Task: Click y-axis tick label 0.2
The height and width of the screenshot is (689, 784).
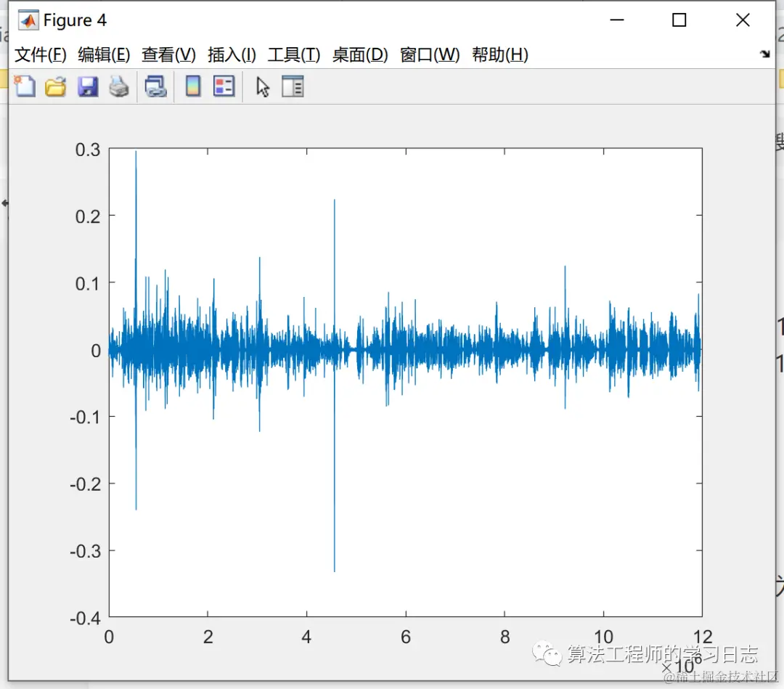Action: point(88,216)
